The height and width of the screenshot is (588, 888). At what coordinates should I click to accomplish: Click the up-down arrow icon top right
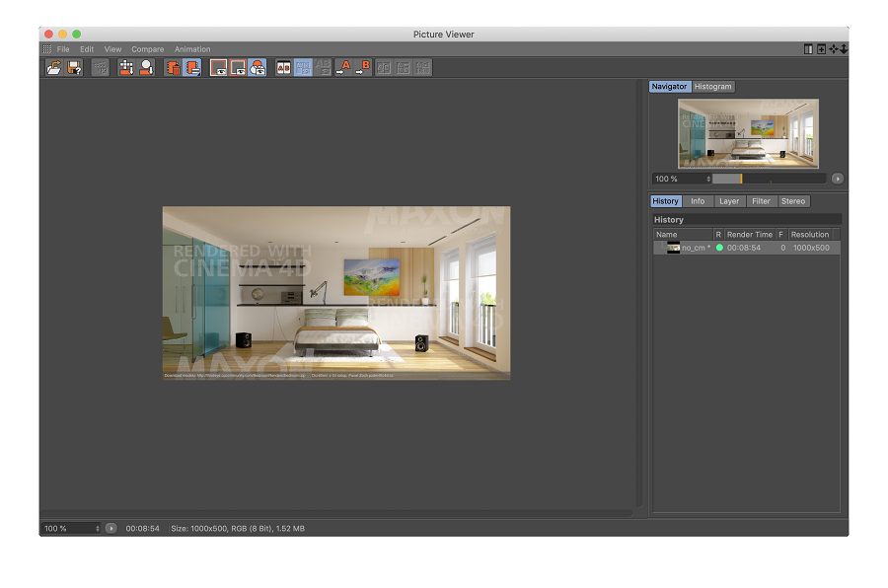click(844, 49)
